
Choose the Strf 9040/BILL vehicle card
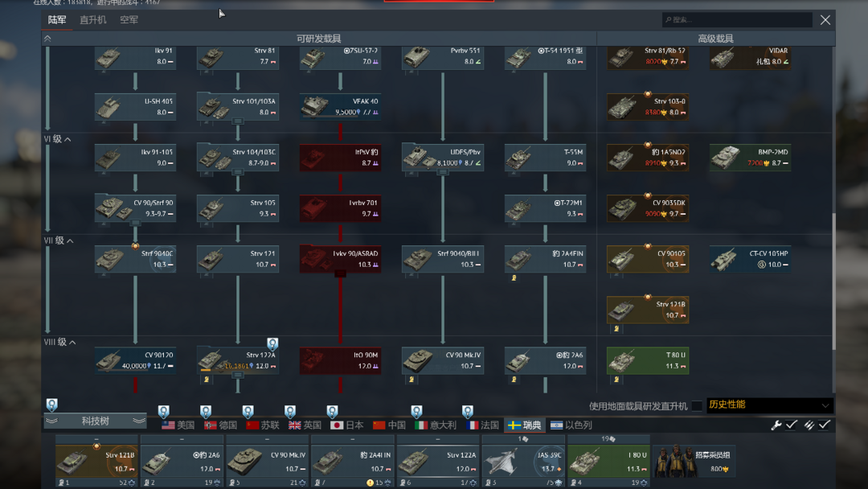443,259
